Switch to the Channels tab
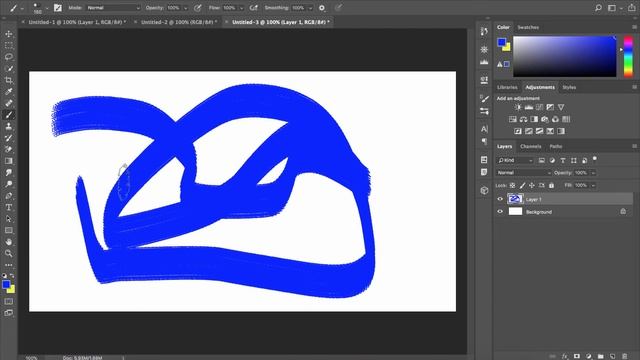 click(531, 146)
